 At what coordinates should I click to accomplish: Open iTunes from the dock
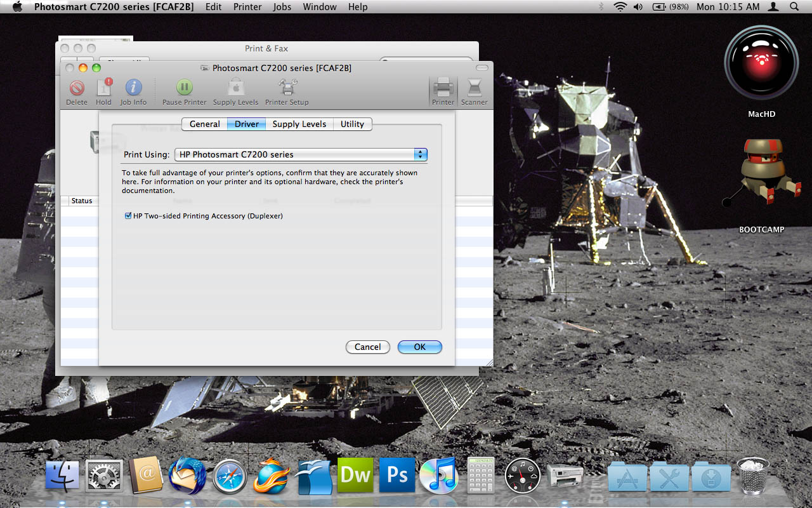click(438, 475)
